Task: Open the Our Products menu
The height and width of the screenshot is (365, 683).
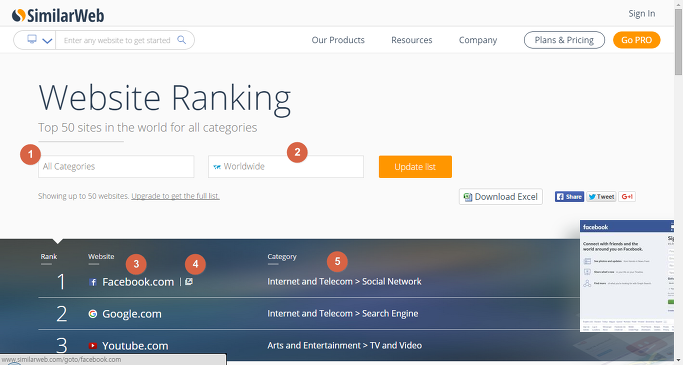Action: 338,40
